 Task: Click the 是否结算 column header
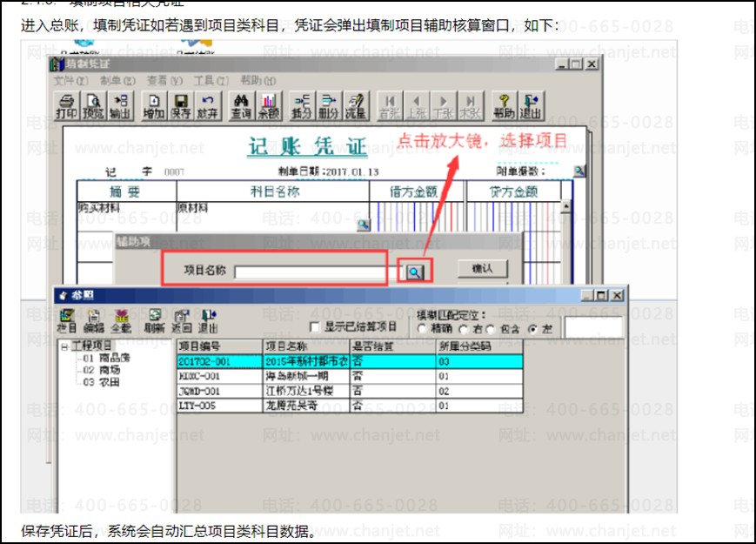[x=393, y=346]
